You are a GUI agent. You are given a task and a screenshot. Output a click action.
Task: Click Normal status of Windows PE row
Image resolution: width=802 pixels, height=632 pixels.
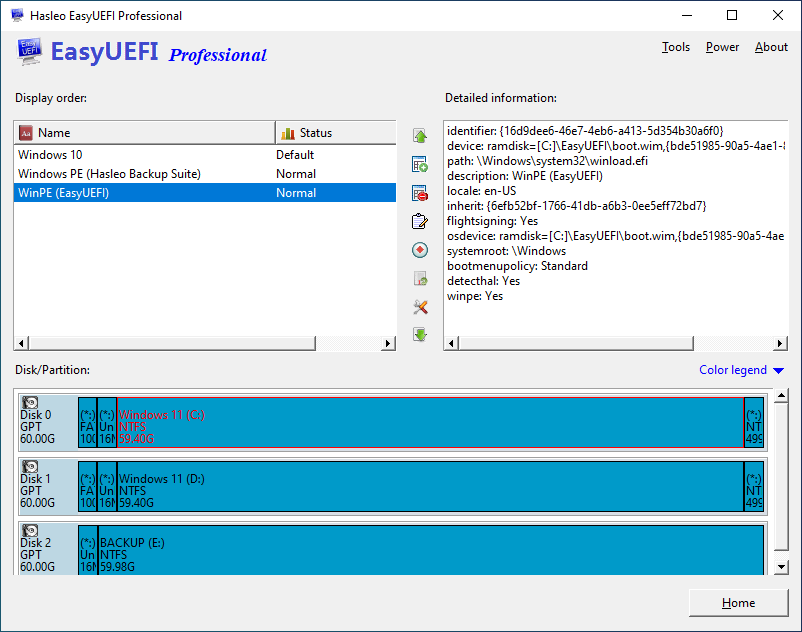pyautogui.click(x=296, y=174)
